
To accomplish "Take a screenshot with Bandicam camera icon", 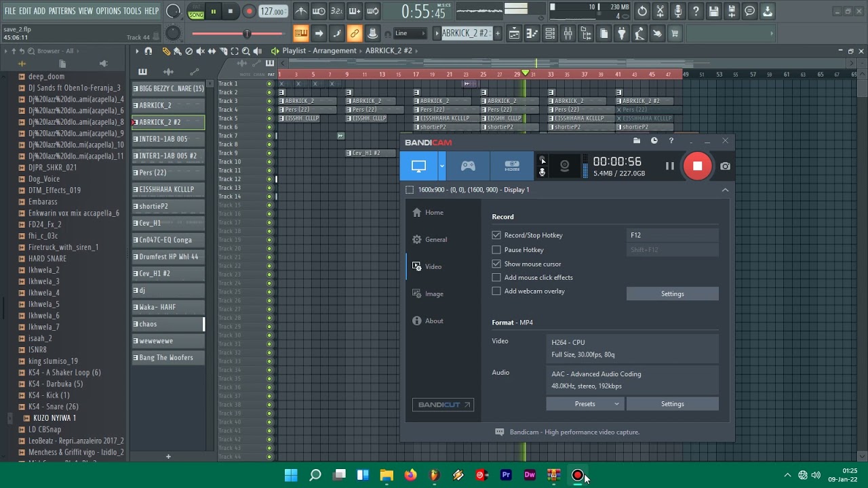I will (x=725, y=166).
